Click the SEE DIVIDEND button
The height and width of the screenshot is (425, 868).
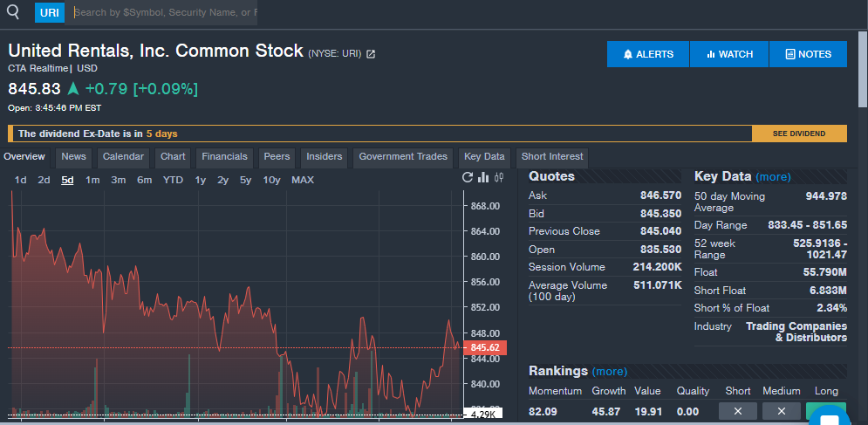(x=799, y=134)
